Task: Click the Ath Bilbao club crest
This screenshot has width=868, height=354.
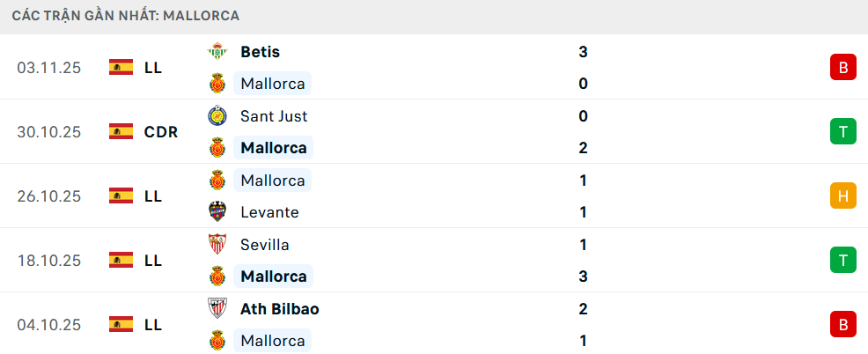Action: coord(217,309)
